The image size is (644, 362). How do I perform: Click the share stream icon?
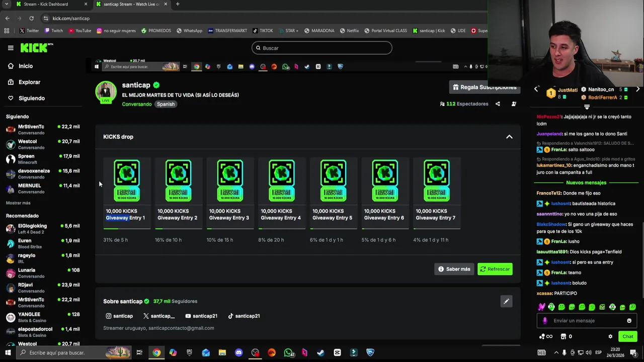click(x=498, y=104)
